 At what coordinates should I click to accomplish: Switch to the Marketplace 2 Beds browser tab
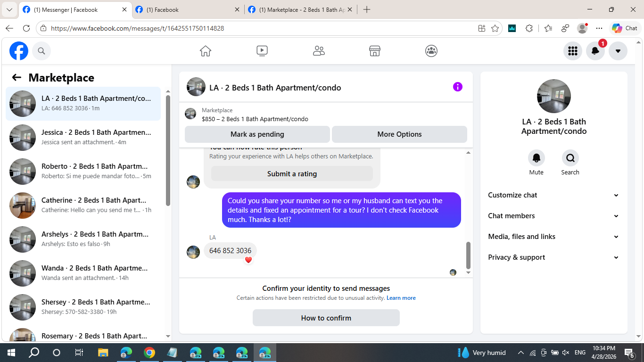(301, 9)
